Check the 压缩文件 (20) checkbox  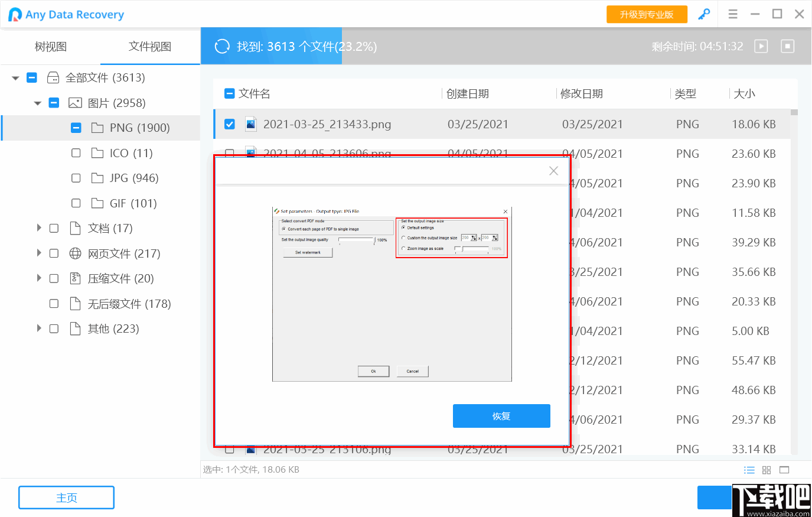coord(54,278)
